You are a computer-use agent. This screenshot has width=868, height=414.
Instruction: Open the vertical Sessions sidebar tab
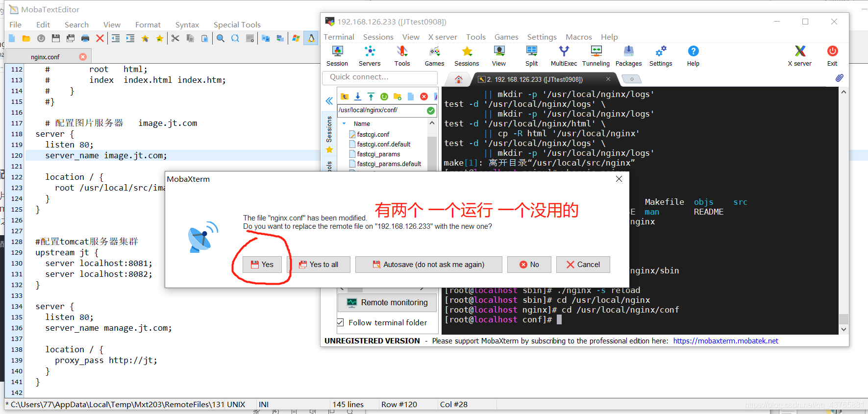[x=329, y=134]
